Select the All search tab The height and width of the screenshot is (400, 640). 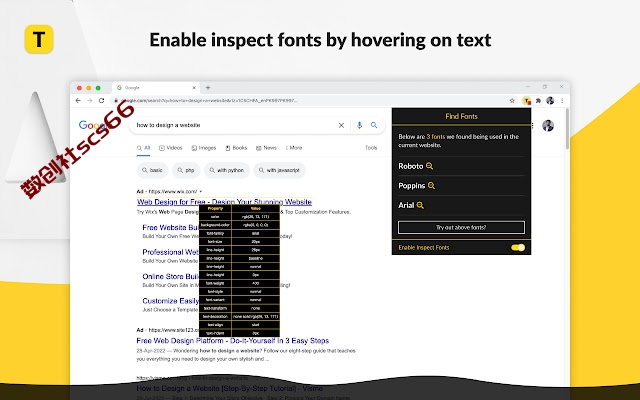pyautogui.click(x=144, y=148)
